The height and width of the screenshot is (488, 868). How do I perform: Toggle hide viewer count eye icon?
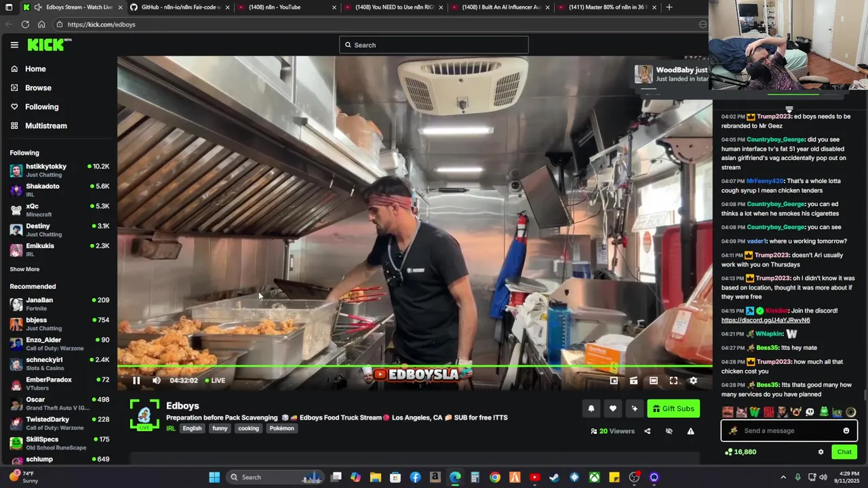click(x=669, y=431)
